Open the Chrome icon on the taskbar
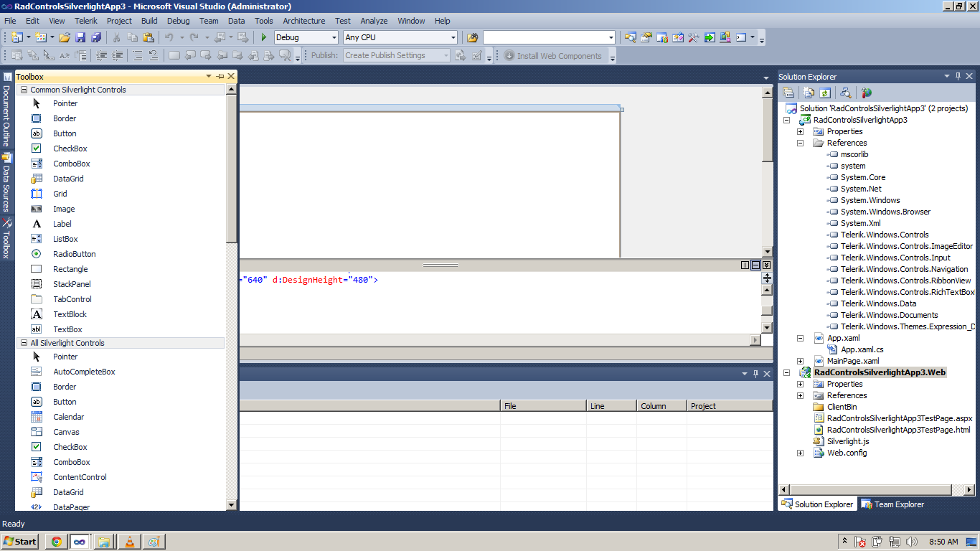The height and width of the screenshot is (551, 980). pos(56,542)
